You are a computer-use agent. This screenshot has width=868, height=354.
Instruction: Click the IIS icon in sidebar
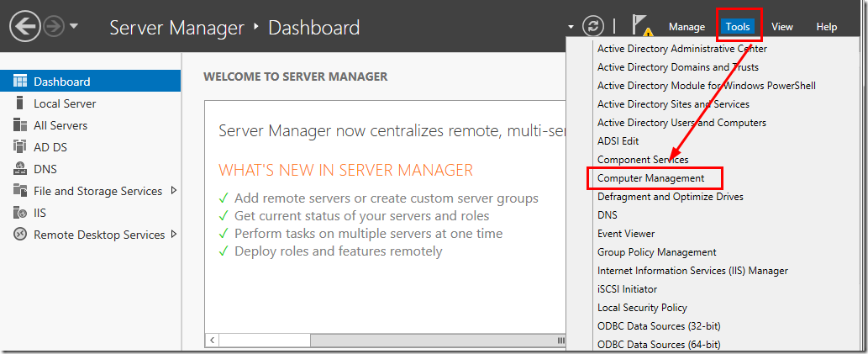(19, 213)
